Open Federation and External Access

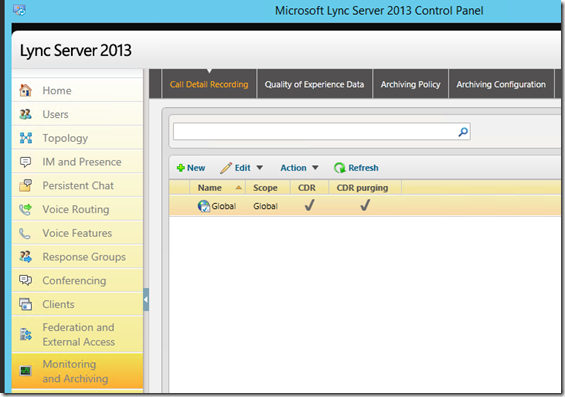[x=79, y=334]
